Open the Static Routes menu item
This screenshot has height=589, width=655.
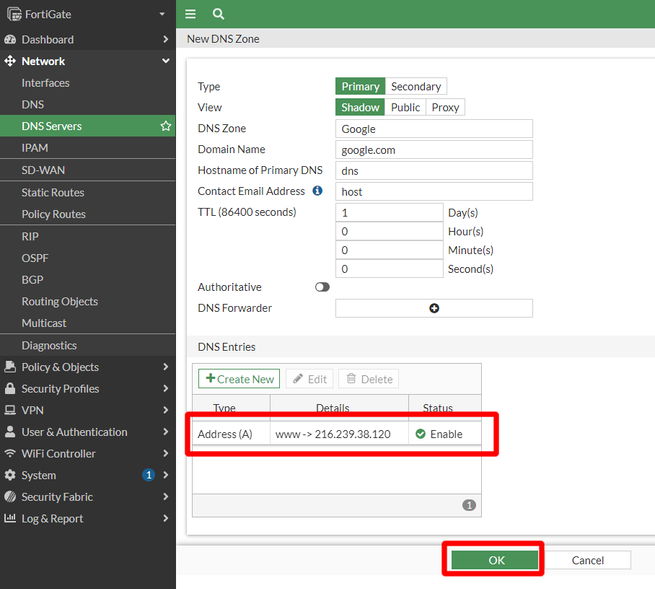53,192
